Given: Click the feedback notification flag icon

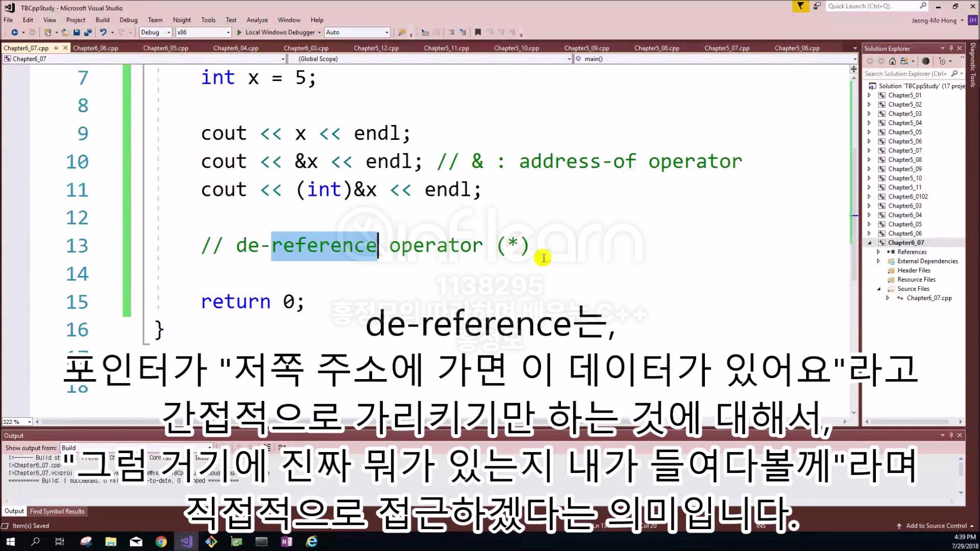Looking at the screenshot, I should [800, 6].
